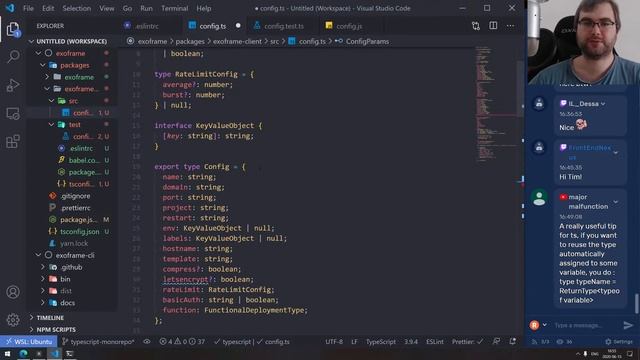Open Problems via errors and warnings count

point(182,342)
